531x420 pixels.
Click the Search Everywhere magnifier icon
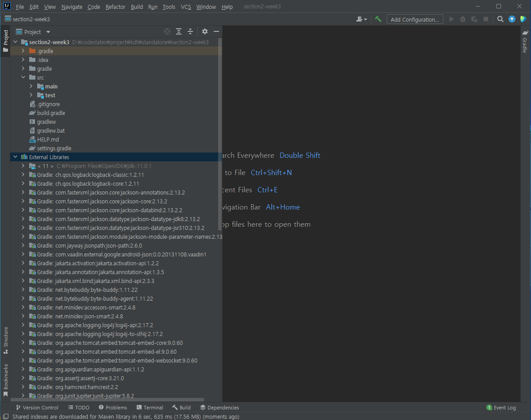(500, 19)
